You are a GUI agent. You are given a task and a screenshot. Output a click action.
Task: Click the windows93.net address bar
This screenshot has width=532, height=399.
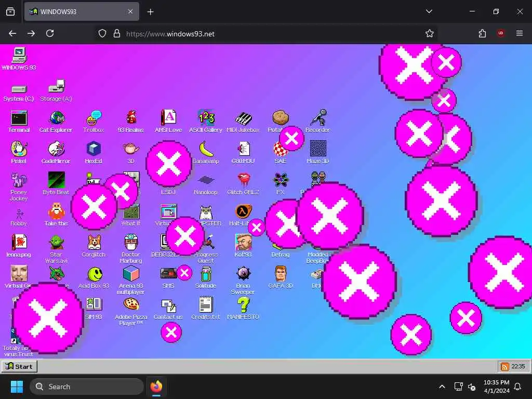[x=265, y=34]
